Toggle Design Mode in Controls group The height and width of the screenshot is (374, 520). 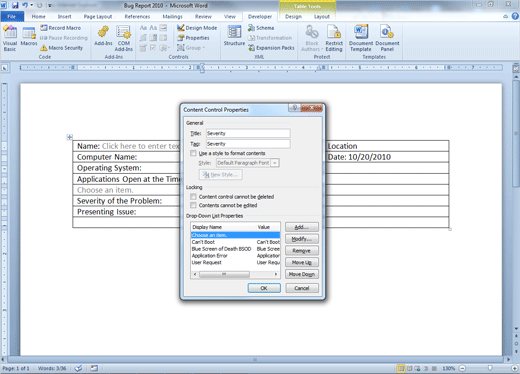pos(197,28)
